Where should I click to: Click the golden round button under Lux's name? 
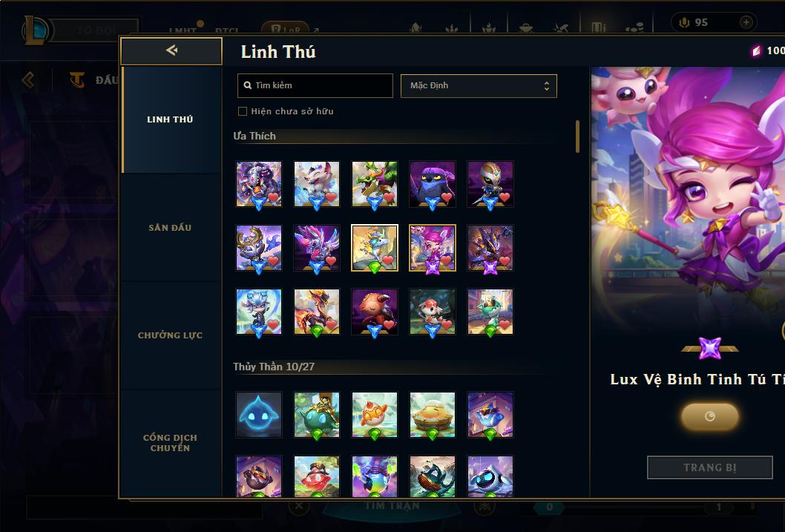coord(709,416)
